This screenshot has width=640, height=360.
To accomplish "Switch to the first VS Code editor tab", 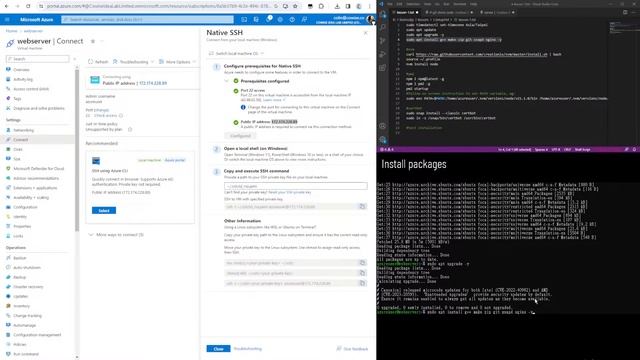I will [406, 12].
